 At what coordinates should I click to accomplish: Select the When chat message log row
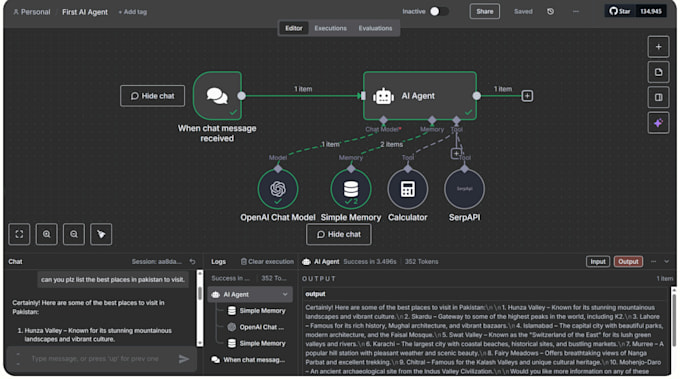tap(248, 360)
